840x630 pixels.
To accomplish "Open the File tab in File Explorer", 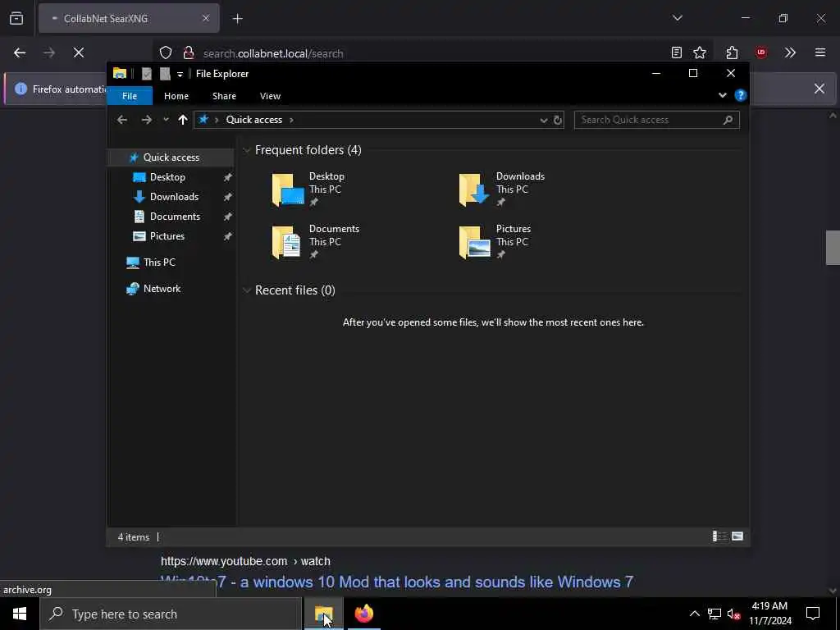I will pos(130,96).
